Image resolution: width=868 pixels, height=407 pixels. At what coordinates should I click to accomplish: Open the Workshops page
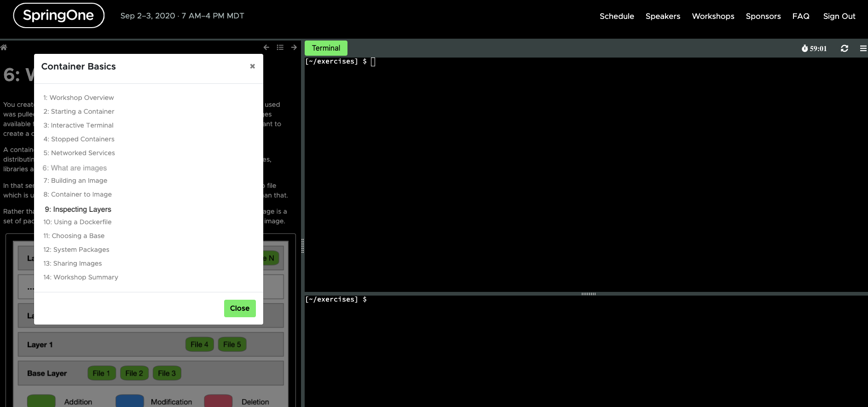713,16
